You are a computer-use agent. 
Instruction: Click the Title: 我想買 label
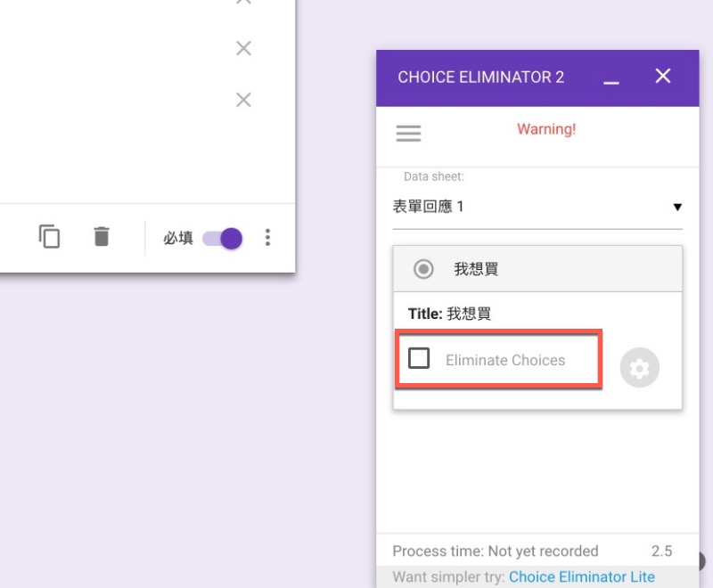pos(449,314)
